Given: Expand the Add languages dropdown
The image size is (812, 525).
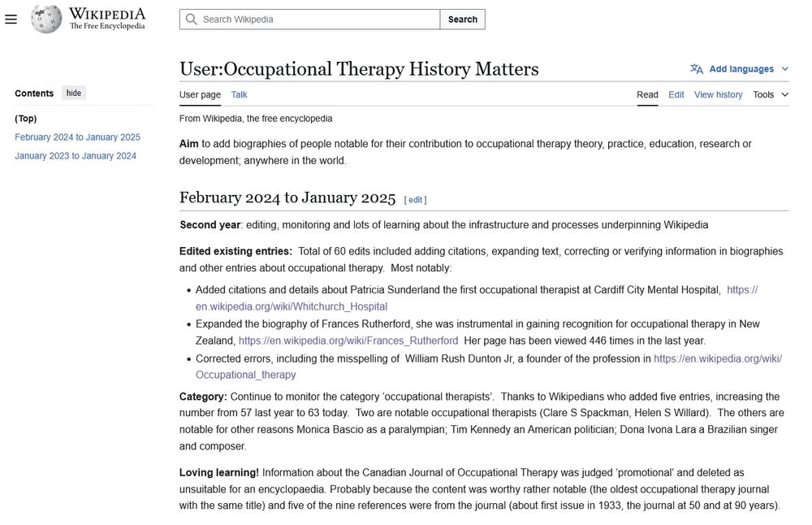Looking at the screenshot, I should (x=740, y=69).
